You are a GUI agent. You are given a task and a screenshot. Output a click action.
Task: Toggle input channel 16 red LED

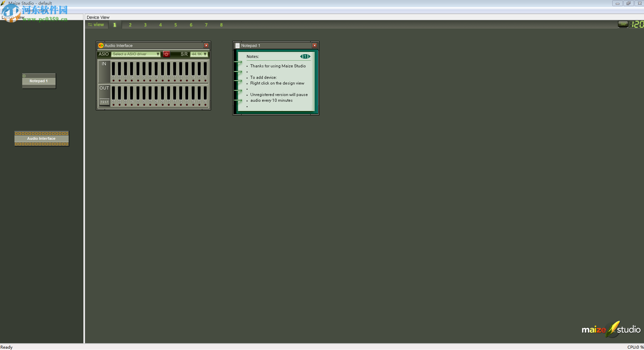point(205,81)
